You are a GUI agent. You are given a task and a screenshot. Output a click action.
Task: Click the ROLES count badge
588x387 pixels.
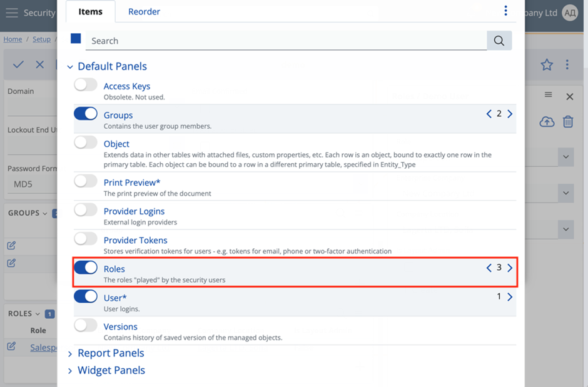tap(49, 314)
